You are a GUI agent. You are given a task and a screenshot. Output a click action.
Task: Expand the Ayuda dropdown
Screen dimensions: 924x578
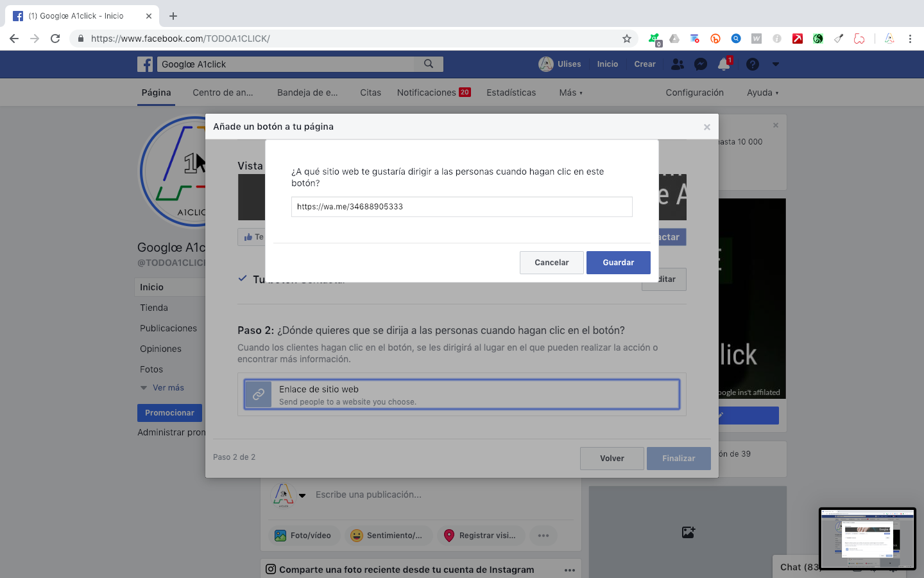[762, 92]
